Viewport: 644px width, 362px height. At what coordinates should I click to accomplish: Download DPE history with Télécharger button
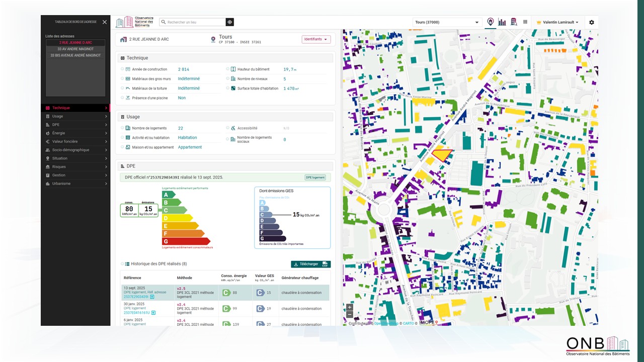coord(310,264)
